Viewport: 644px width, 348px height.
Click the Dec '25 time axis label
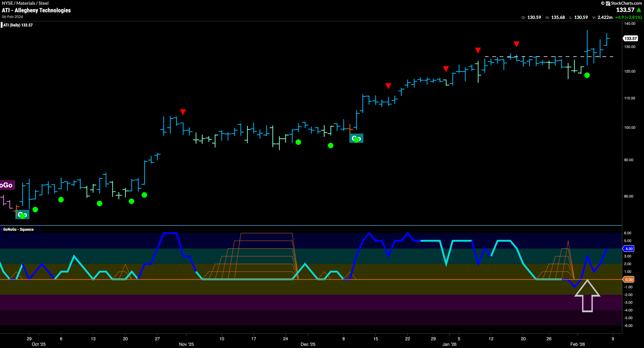point(308,344)
